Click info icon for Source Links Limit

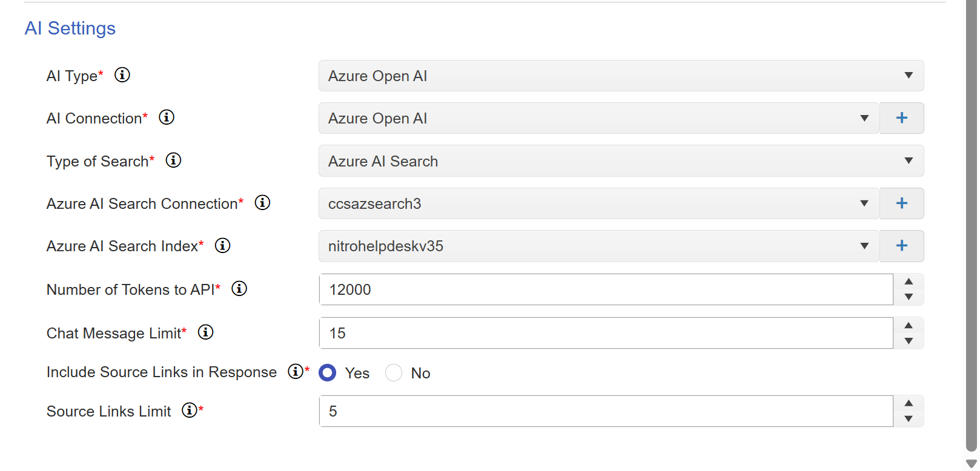coord(190,410)
